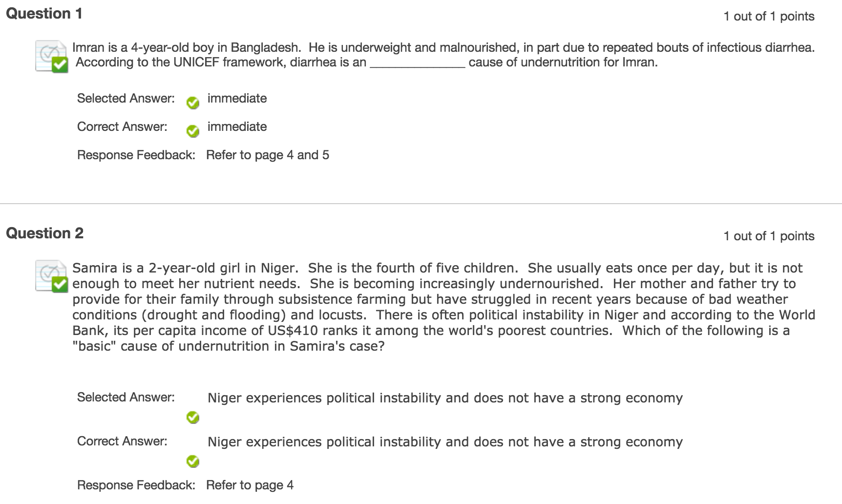Image resolution: width=842 pixels, height=504 pixels.
Task: Select the Question 1 heading
Action: coord(44,14)
